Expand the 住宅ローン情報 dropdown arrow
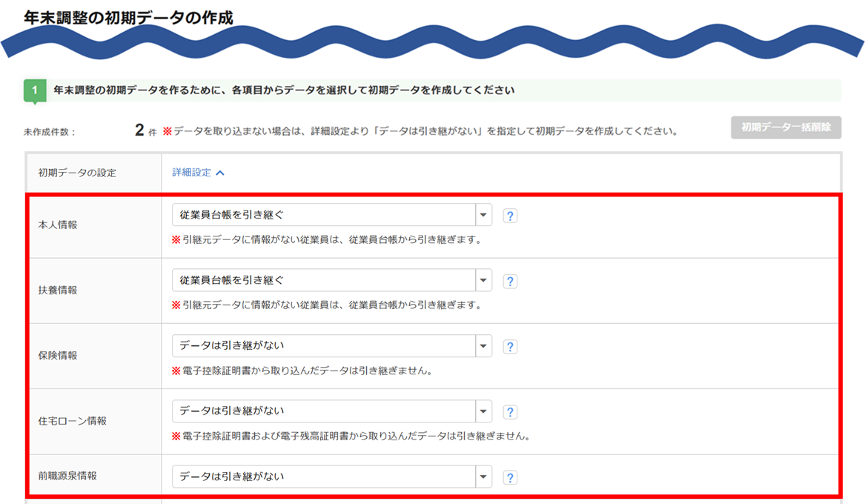Image resolution: width=865 pixels, height=504 pixels. pos(483,411)
